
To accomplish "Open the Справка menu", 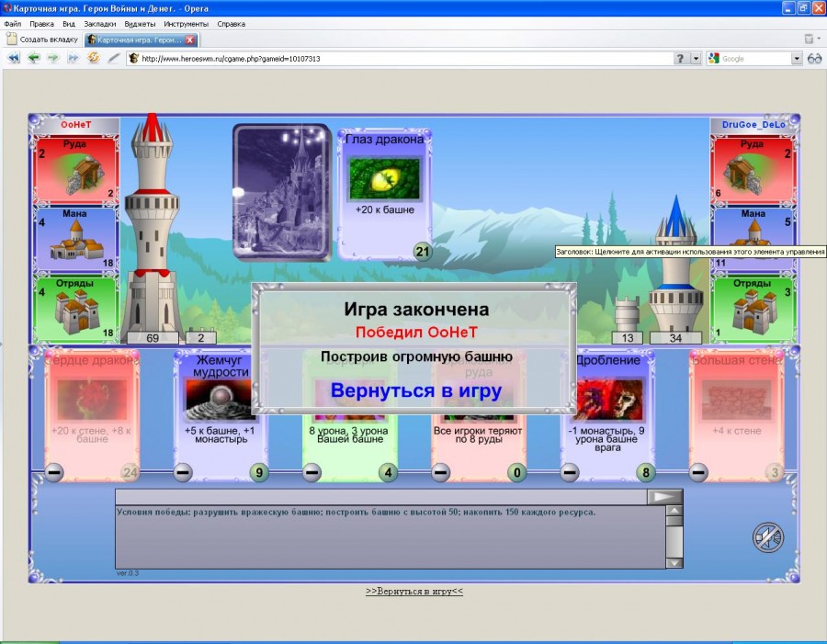I will tap(231, 24).
